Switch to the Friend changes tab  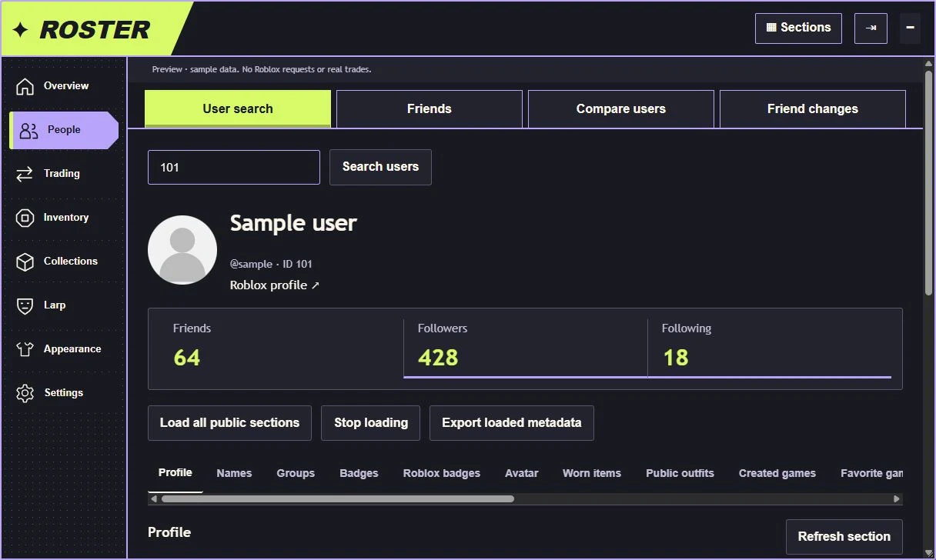pos(813,108)
